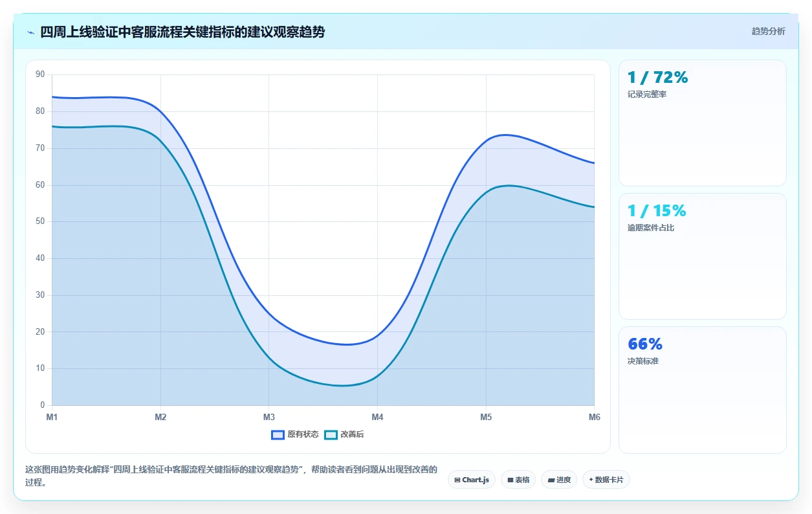Click the M2 x-axis label
Screen dimensions: 812x514
pyautogui.click(x=160, y=418)
